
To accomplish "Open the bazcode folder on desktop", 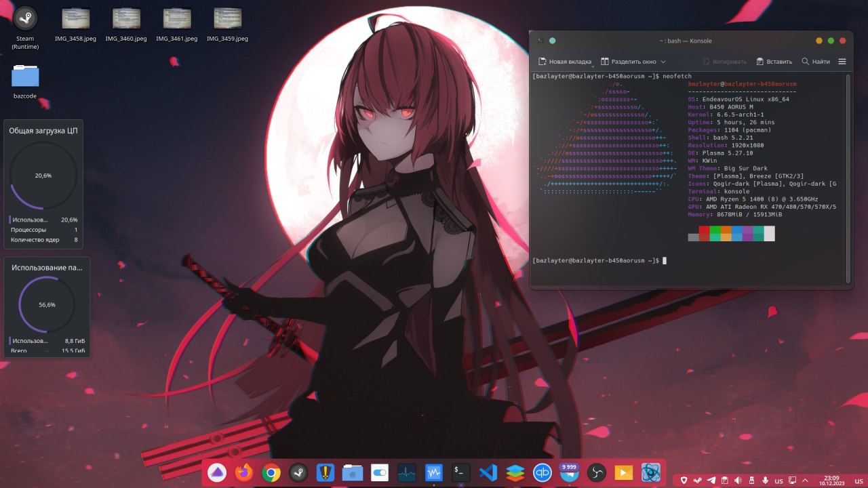I will [25, 81].
